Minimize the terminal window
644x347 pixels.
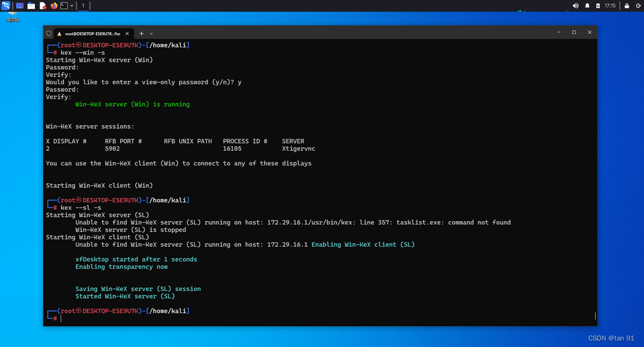[x=558, y=32]
